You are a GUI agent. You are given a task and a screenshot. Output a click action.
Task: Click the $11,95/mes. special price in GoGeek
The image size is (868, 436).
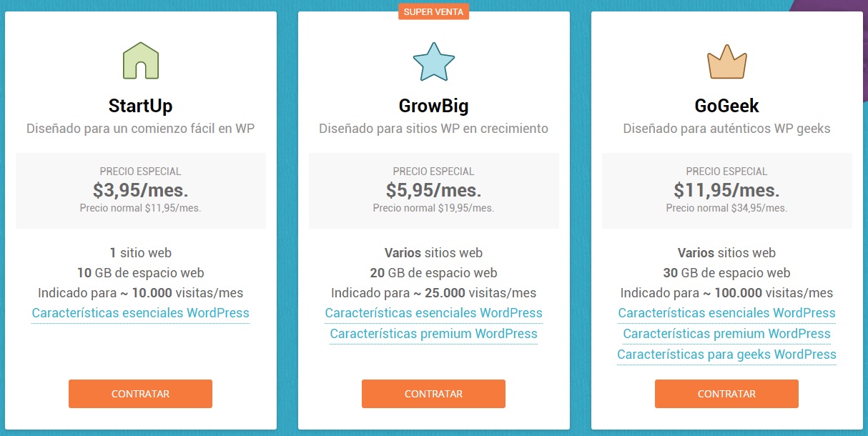click(726, 190)
